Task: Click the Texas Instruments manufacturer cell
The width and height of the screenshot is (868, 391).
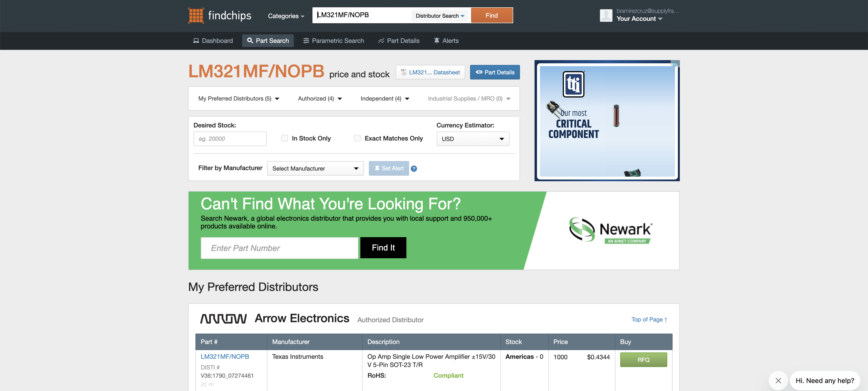Action: coord(298,357)
